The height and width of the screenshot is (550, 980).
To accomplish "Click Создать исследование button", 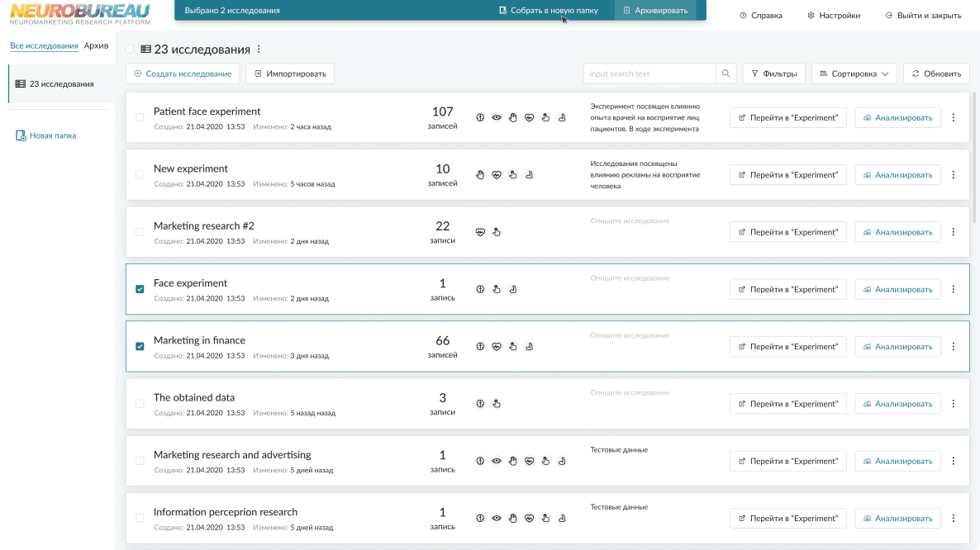I will pyautogui.click(x=183, y=73).
